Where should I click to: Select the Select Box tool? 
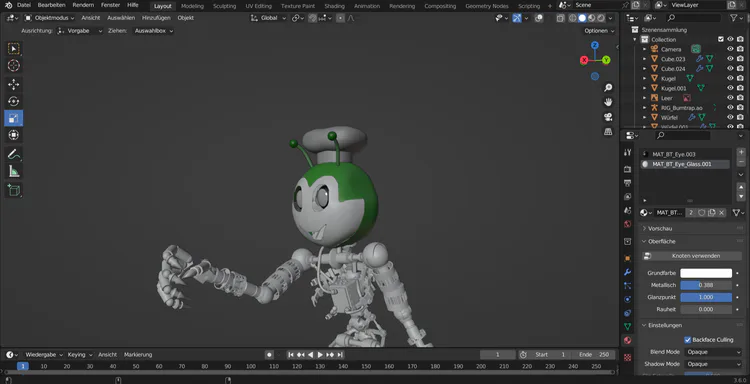(13, 48)
